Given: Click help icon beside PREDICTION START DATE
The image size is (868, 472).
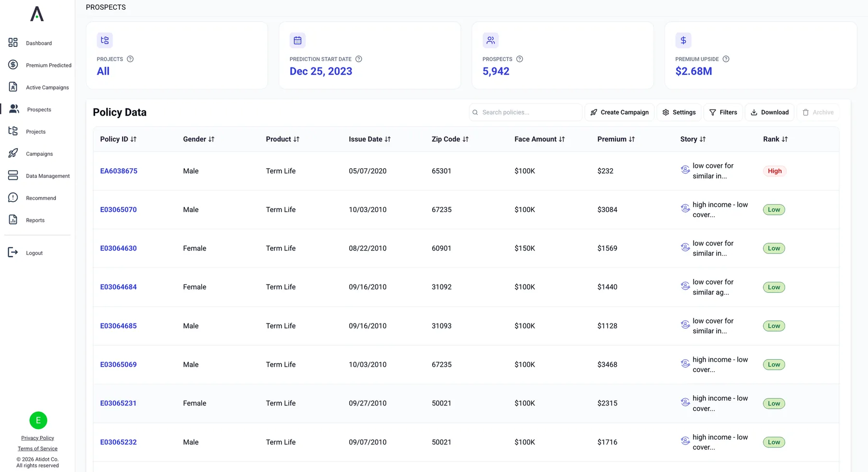Looking at the screenshot, I should 359,59.
